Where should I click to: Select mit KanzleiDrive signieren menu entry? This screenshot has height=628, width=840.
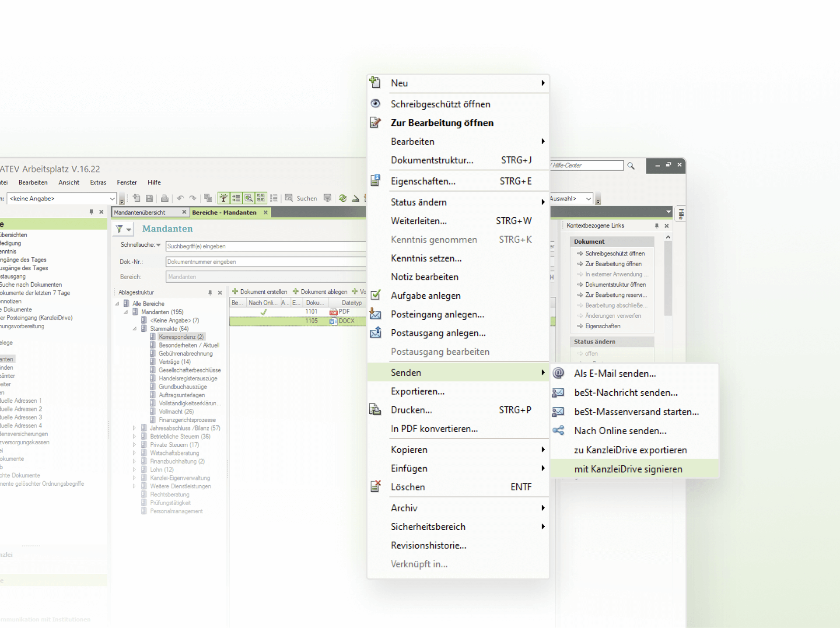pyautogui.click(x=628, y=469)
